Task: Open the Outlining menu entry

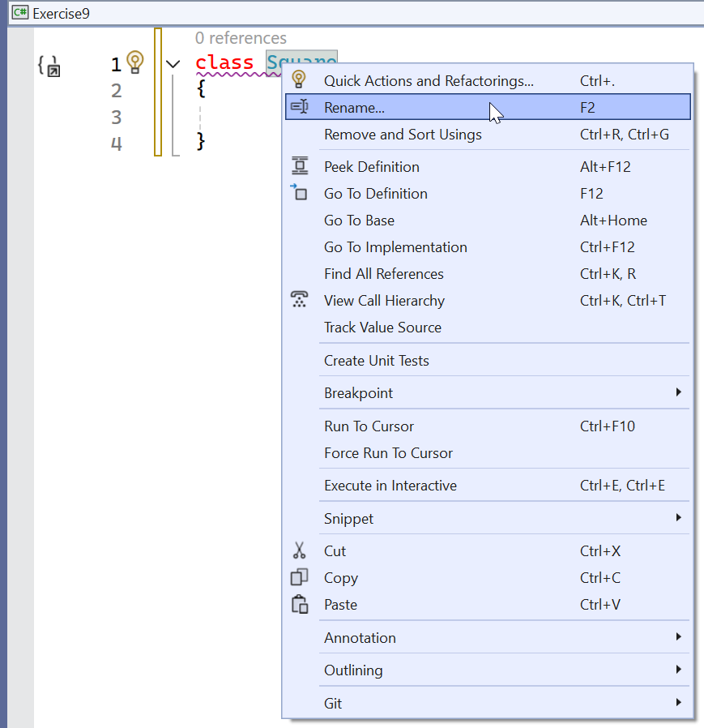Action: pyautogui.click(x=488, y=670)
